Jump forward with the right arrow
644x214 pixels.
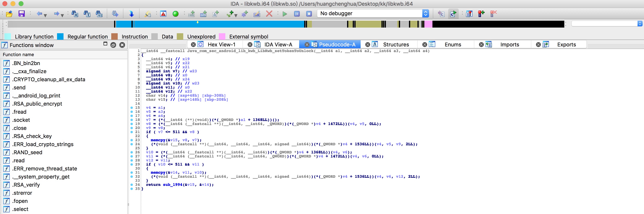click(56, 14)
